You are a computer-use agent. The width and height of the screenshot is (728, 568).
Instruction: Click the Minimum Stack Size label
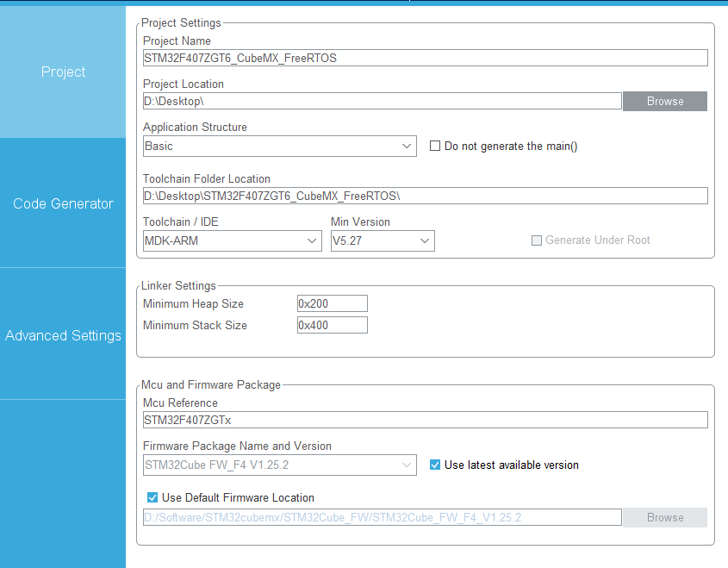pos(195,325)
